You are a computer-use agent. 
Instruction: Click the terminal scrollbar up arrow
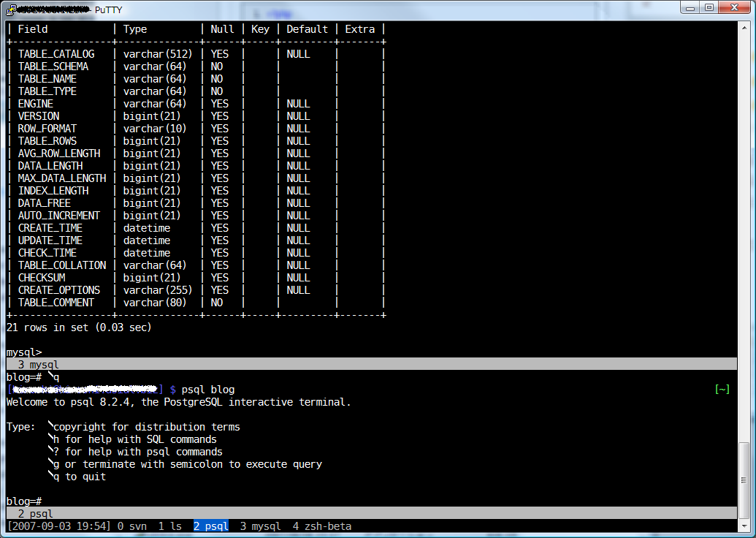click(x=744, y=28)
